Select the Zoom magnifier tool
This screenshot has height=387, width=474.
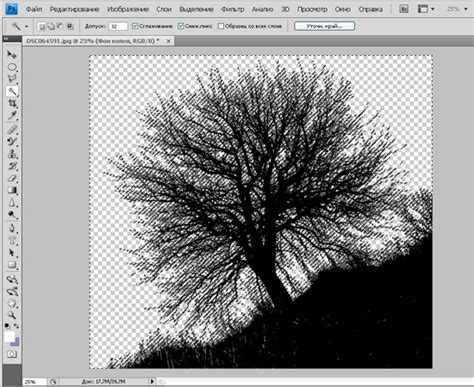(x=12, y=315)
